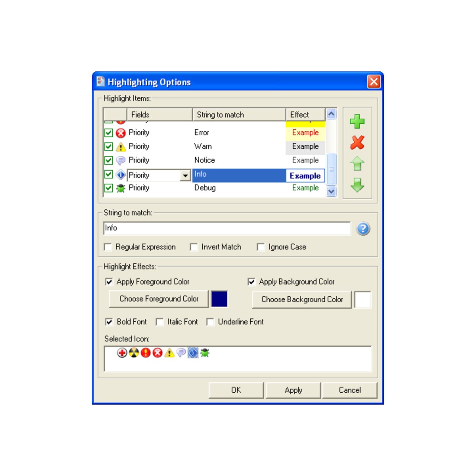Click Choose Foreground Color button
The width and height of the screenshot is (476, 476).
click(x=158, y=299)
